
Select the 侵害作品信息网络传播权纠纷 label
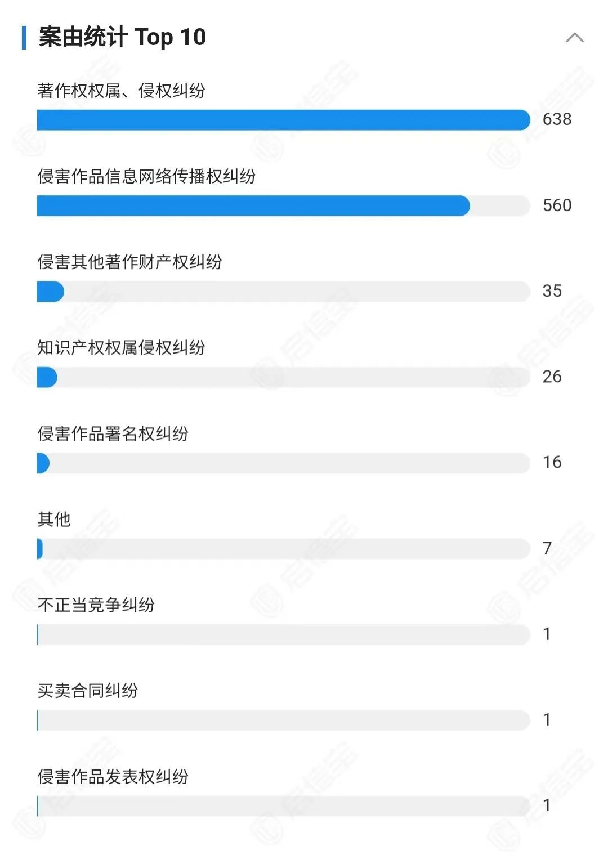tap(146, 176)
